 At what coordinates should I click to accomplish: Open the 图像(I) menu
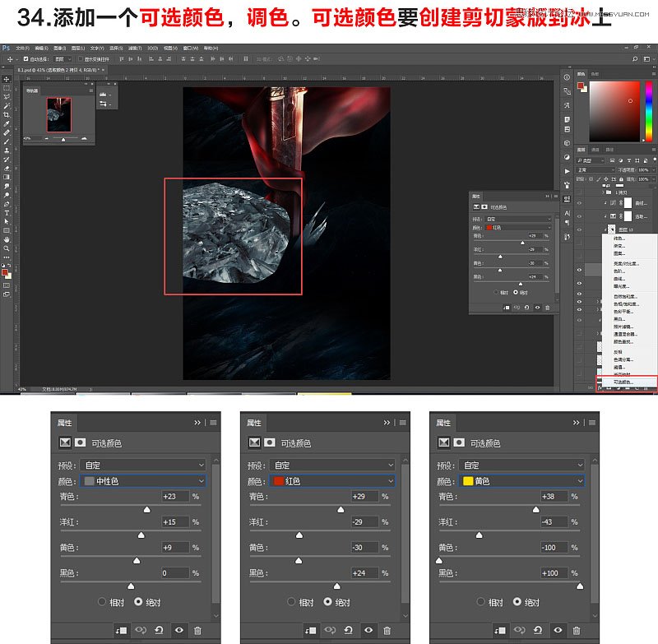tap(59, 49)
